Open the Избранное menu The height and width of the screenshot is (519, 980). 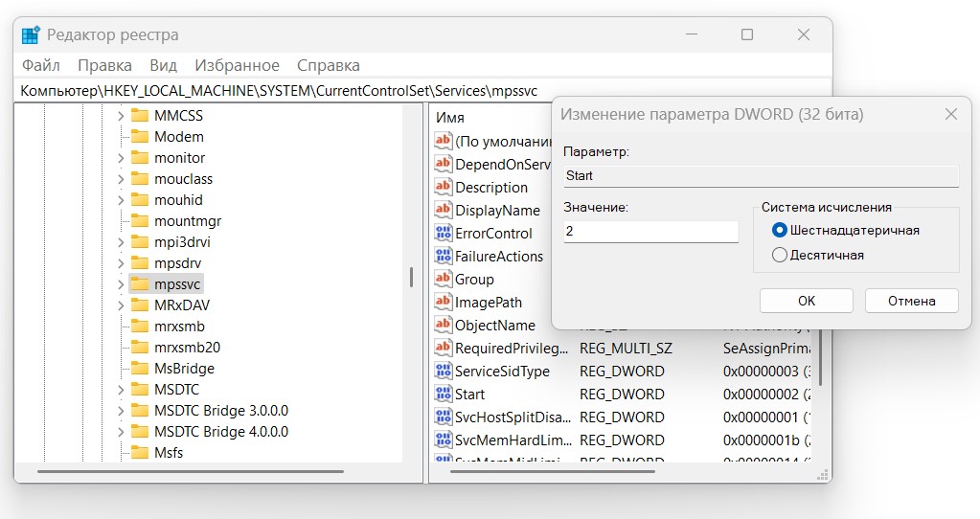[x=237, y=65]
